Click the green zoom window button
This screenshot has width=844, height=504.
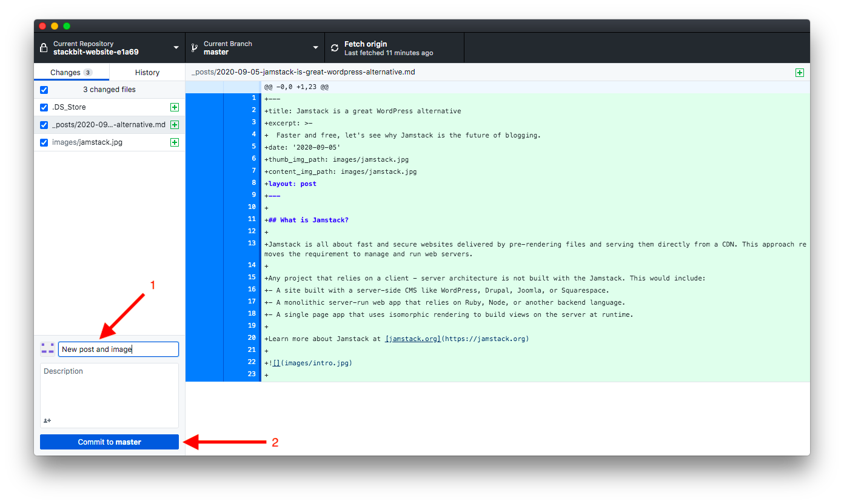67,26
